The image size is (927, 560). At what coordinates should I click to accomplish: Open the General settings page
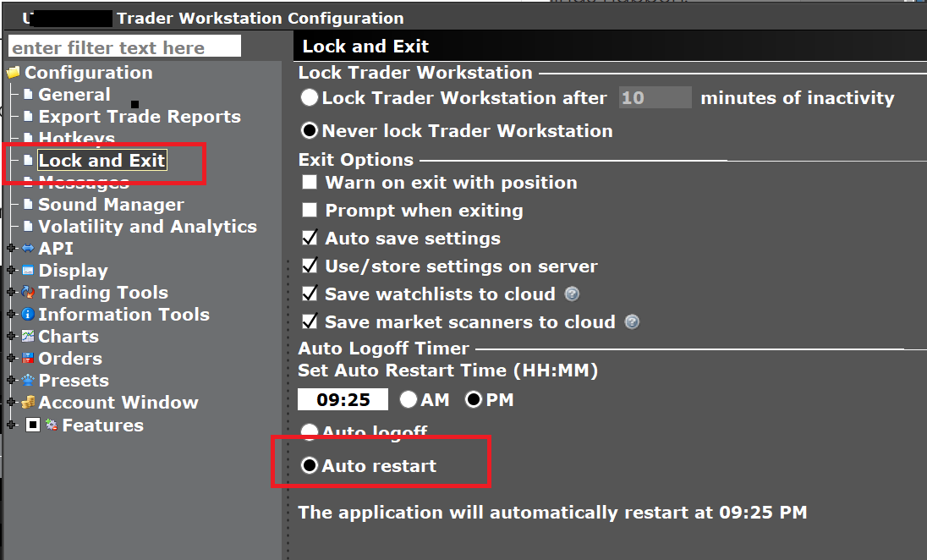(x=74, y=95)
